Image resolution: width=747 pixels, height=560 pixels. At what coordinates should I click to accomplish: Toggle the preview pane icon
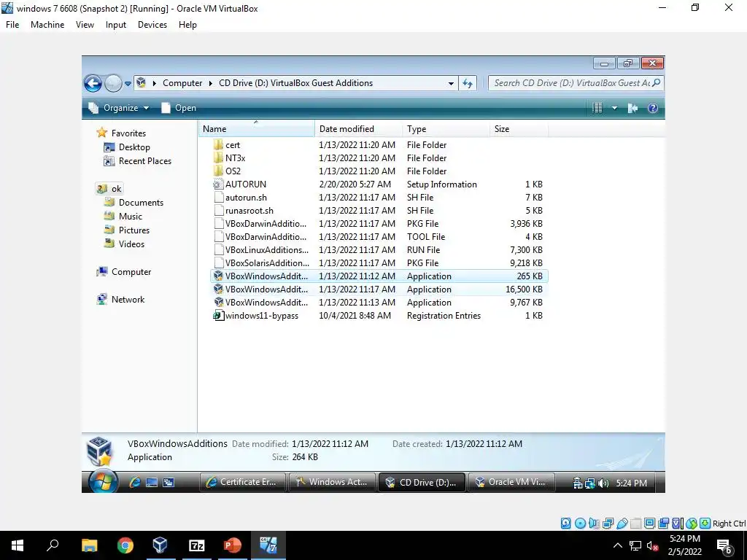[x=632, y=108]
